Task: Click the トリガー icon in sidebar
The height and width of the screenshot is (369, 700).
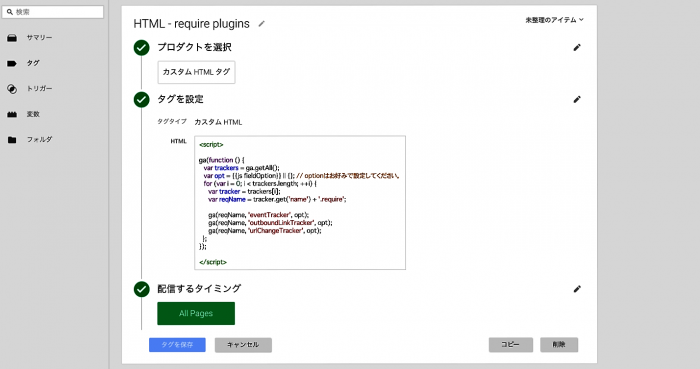Action: pyautogui.click(x=12, y=89)
